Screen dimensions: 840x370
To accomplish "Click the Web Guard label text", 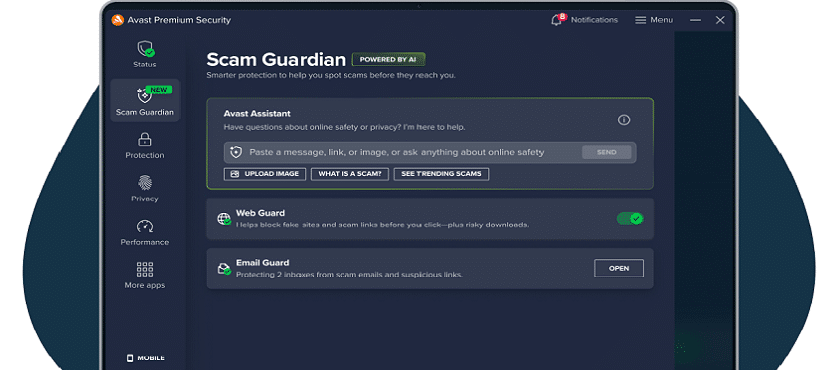I will 260,213.
